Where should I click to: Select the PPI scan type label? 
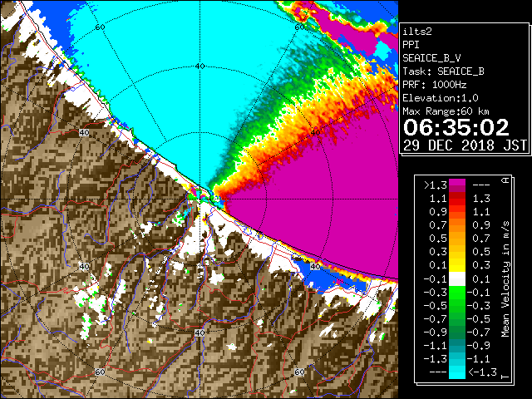pos(411,45)
